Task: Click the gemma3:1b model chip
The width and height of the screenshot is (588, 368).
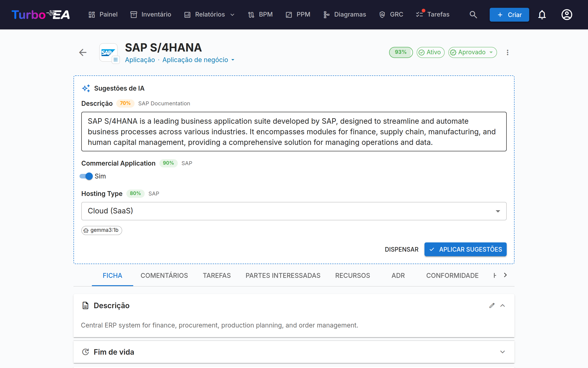Action: [x=102, y=230]
